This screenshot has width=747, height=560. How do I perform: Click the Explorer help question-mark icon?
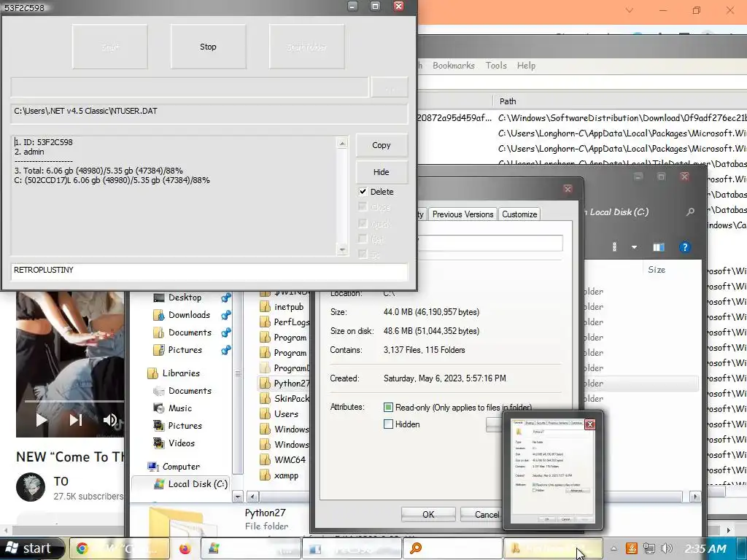coord(684,247)
